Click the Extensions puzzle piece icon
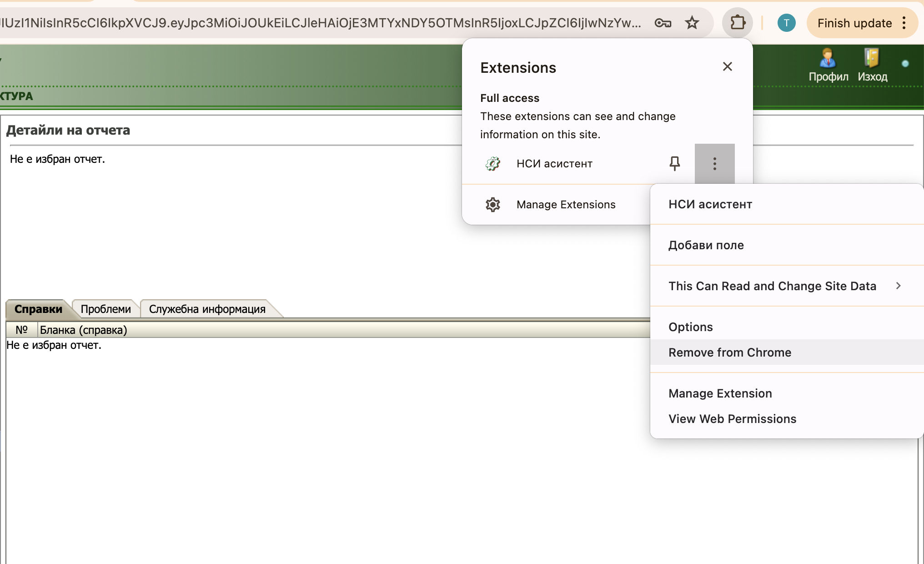The image size is (924, 564). point(738,23)
